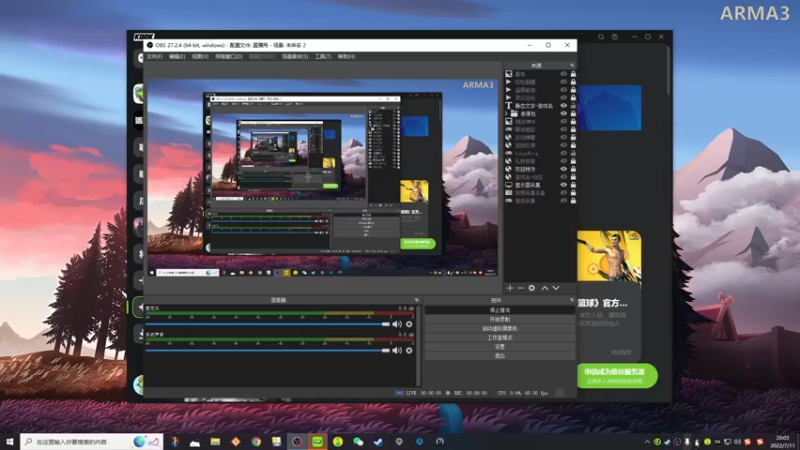Remove selected source with minus icon

click(x=520, y=288)
